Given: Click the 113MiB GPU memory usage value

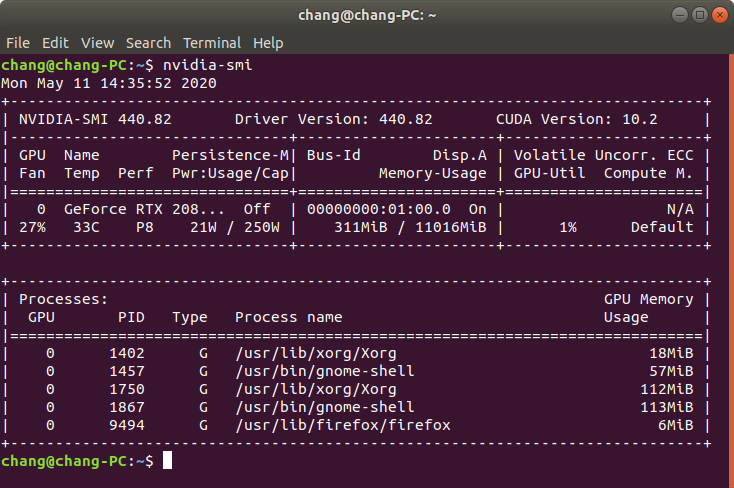Looking at the screenshot, I should point(667,407).
